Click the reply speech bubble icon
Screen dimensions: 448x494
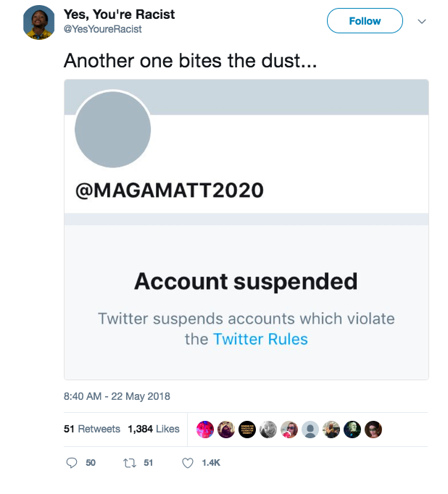(72, 463)
